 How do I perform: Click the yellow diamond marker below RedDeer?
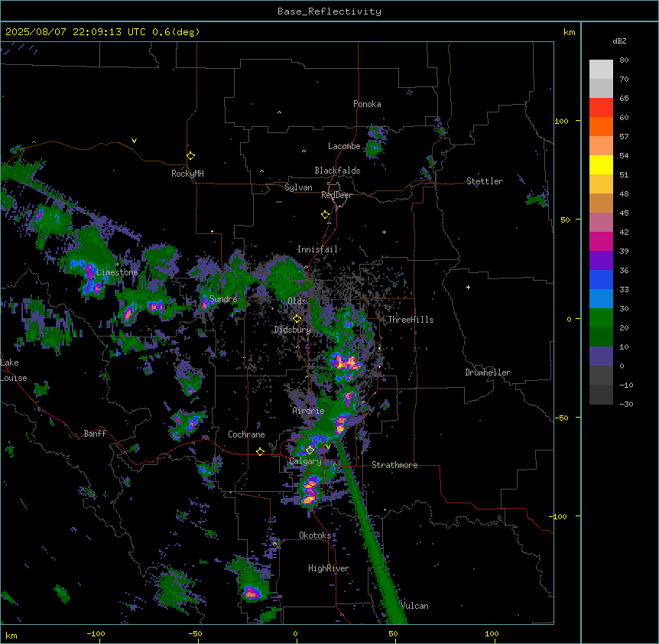[326, 215]
